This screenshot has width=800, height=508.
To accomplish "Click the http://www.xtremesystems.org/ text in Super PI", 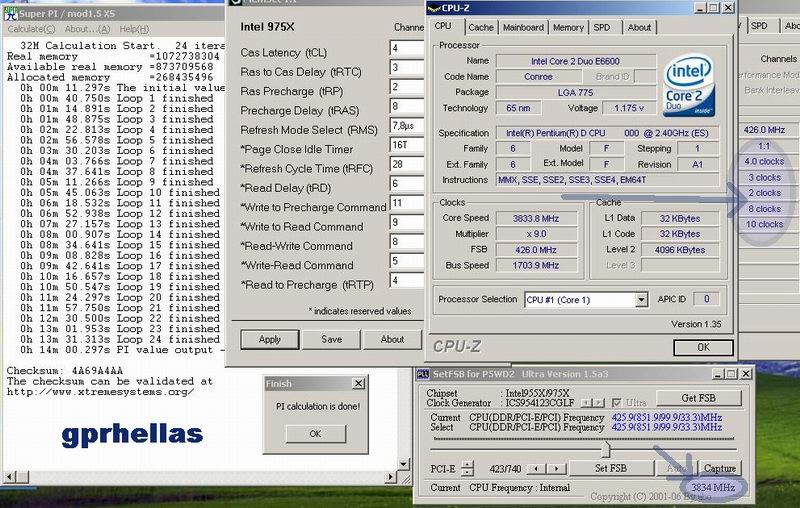I will pos(101,392).
